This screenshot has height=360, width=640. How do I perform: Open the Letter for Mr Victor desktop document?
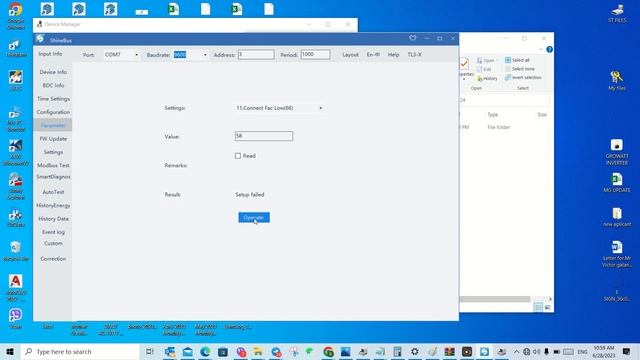(x=617, y=253)
